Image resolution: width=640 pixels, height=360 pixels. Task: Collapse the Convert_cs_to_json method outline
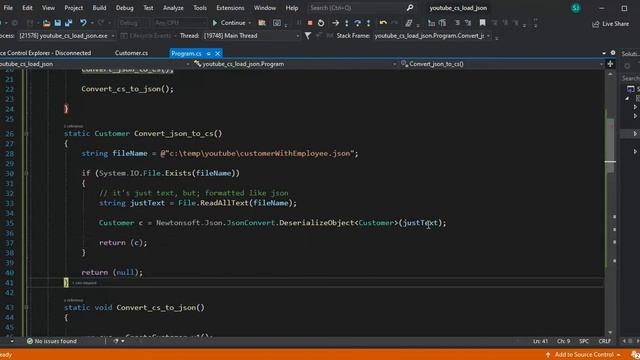tap(27, 307)
